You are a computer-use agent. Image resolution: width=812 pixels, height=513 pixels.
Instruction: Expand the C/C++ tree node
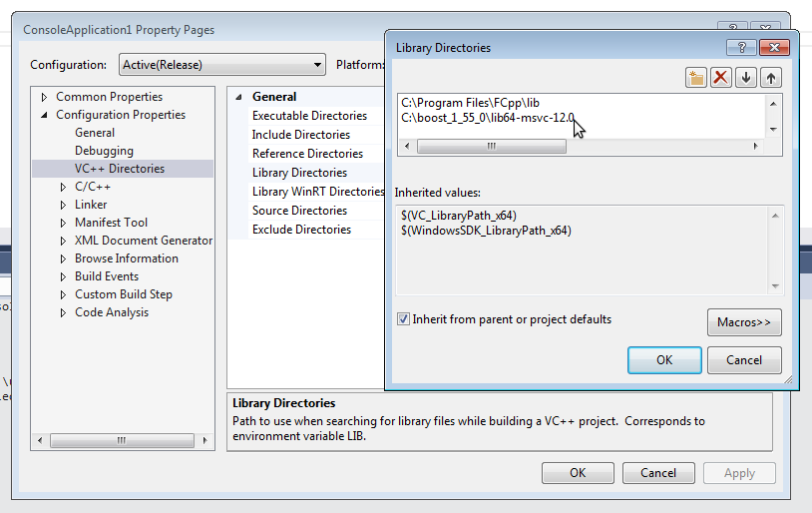[63, 187]
